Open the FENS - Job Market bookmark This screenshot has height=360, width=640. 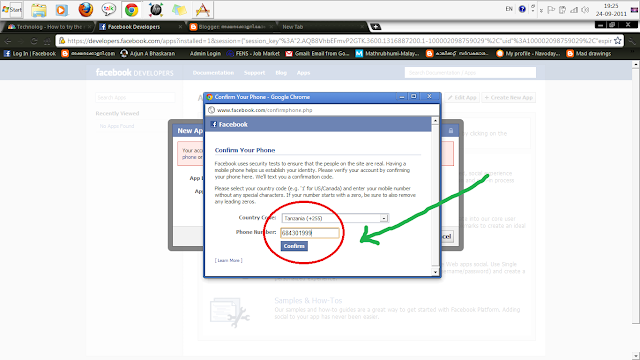253,53
